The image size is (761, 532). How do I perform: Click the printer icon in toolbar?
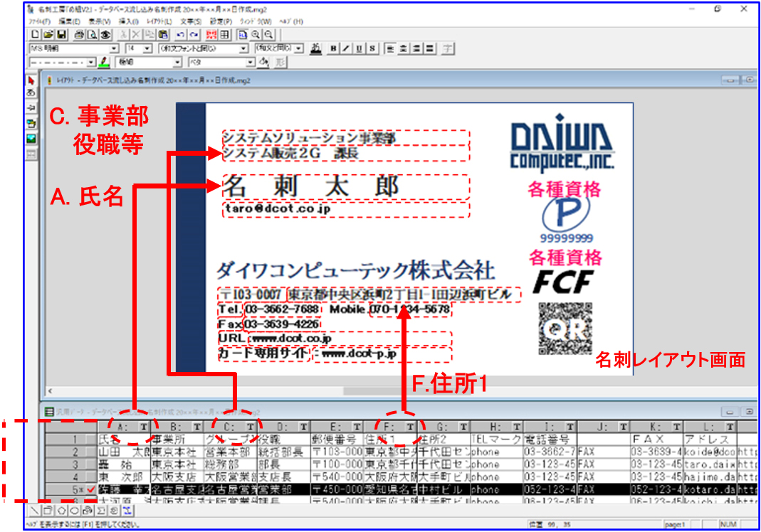[x=80, y=34]
